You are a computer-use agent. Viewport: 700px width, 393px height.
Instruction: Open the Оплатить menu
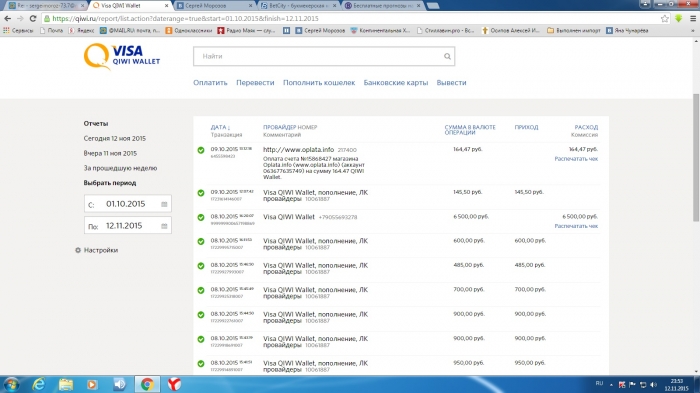[210, 83]
